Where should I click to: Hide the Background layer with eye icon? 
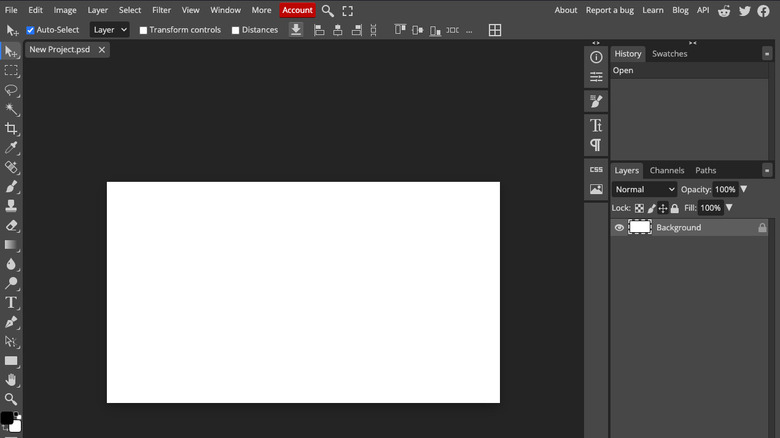[x=619, y=228]
